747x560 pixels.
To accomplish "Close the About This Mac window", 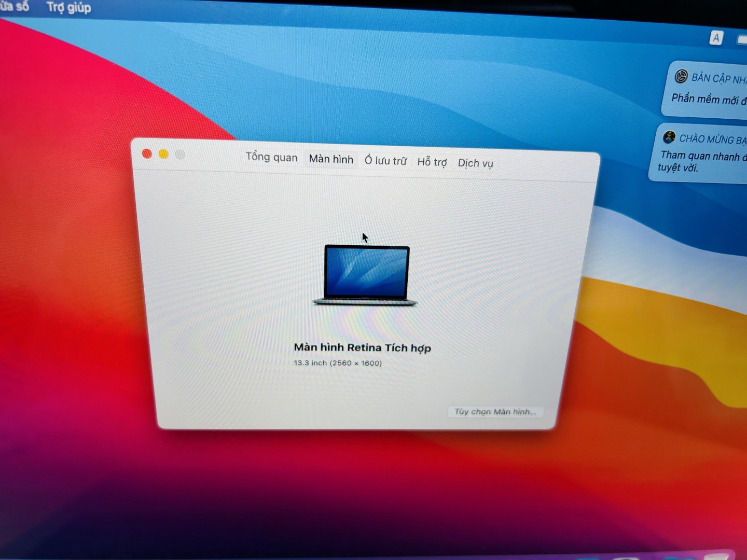I will point(147,154).
